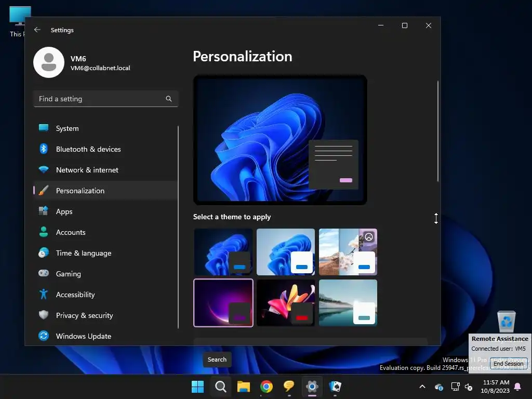
Task: Show hidden tray icons chevron
Action: tap(422, 387)
